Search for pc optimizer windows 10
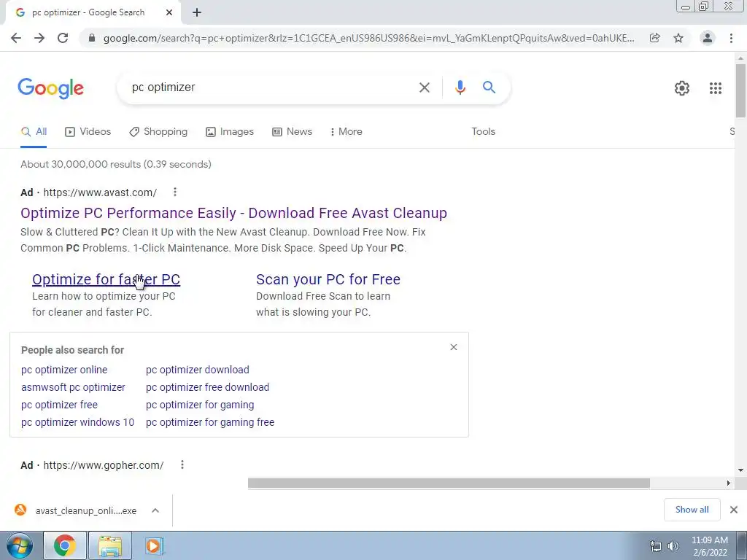Image resolution: width=747 pixels, height=560 pixels. (x=77, y=422)
